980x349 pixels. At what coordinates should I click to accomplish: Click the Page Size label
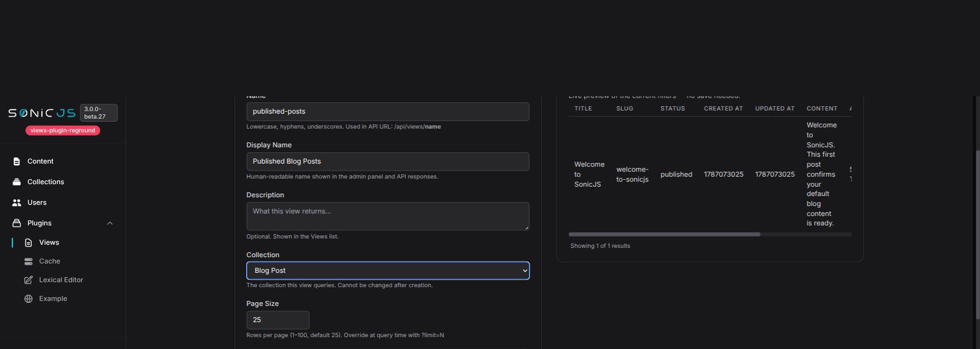(262, 303)
